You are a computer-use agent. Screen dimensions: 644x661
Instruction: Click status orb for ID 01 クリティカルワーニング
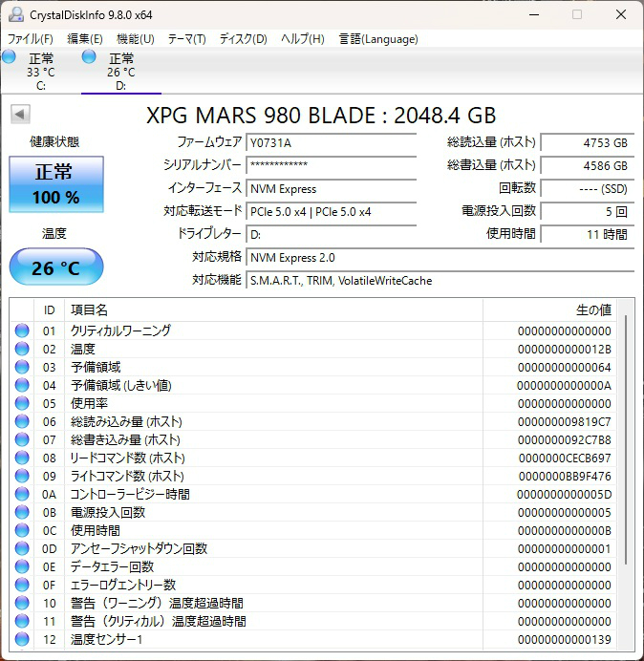[x=22, y=330]
